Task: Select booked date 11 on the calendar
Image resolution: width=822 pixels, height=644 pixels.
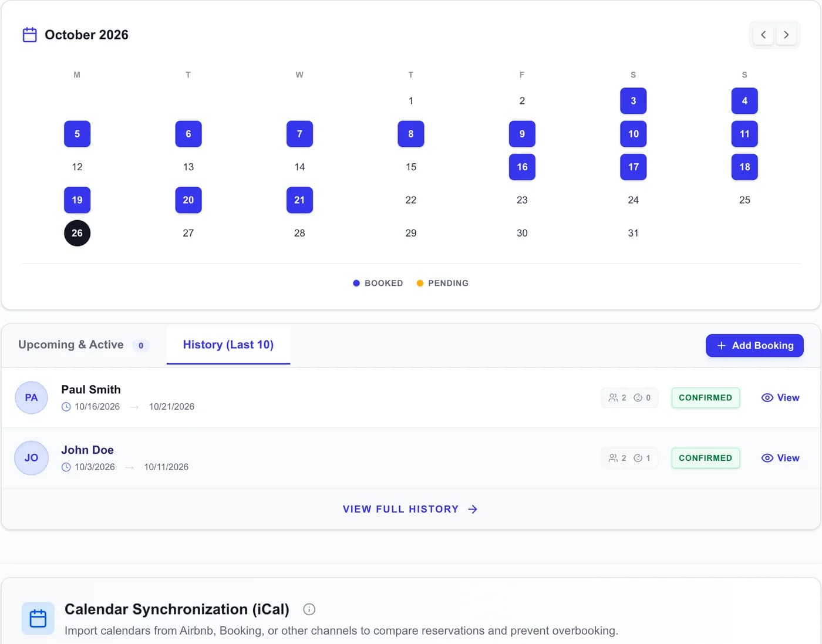Action: [x=744, y=134]
